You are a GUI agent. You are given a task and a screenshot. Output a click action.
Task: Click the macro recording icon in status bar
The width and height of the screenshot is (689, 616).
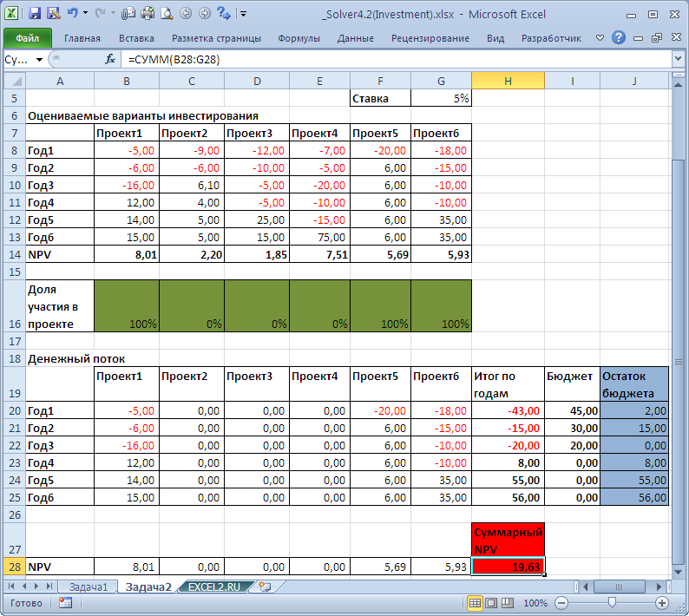click(65, 603)
